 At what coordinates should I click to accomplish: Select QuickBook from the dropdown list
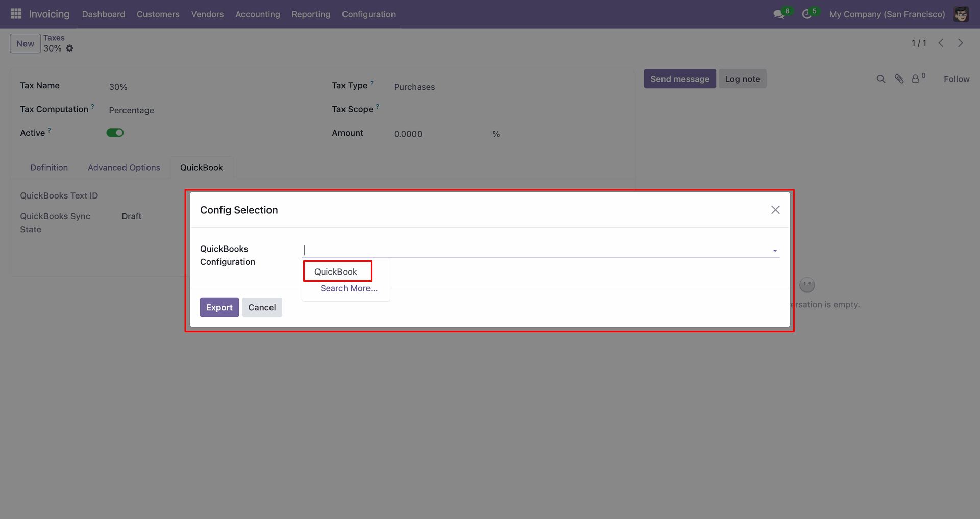pos(336,271)
